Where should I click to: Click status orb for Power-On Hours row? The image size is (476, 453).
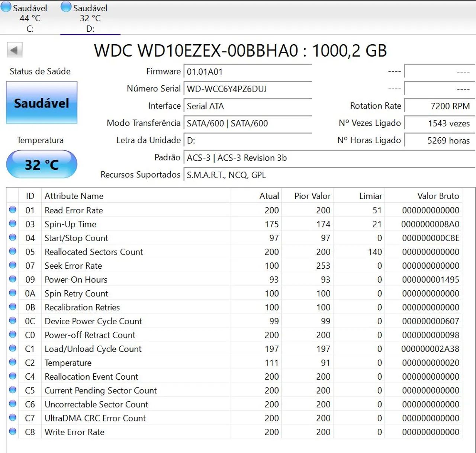coord(13,279)
